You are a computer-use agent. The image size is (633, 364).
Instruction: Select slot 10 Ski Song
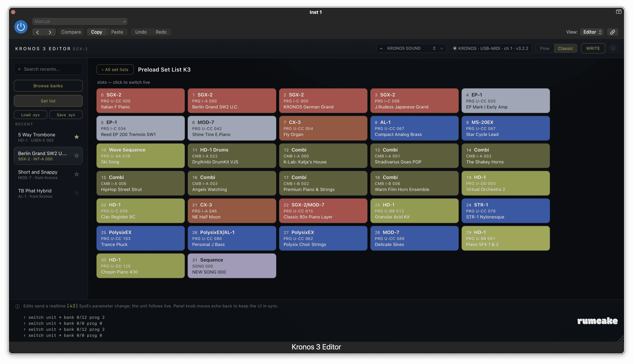tap(141, 156)
